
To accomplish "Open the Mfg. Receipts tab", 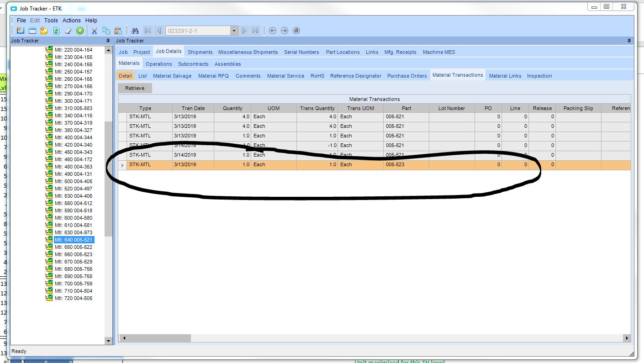I will (x=401, y=52).
